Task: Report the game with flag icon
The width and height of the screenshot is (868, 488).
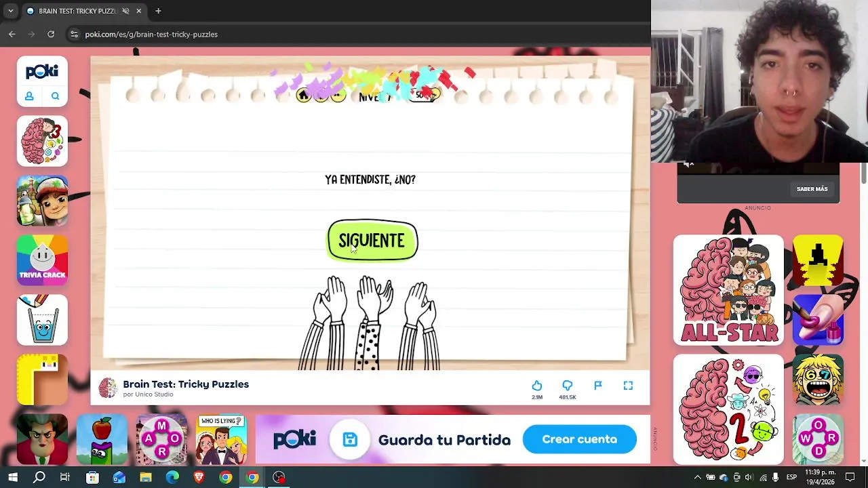Action: (x=597, y=386)
